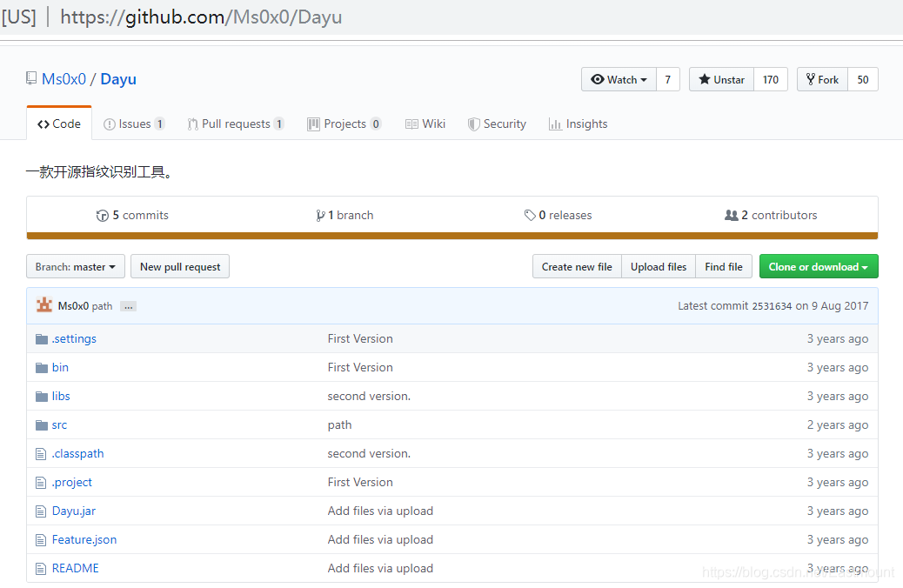This screenshot has width=903, height=588.
Task: Fork the Dayu repository
Action: pos(822,79)
